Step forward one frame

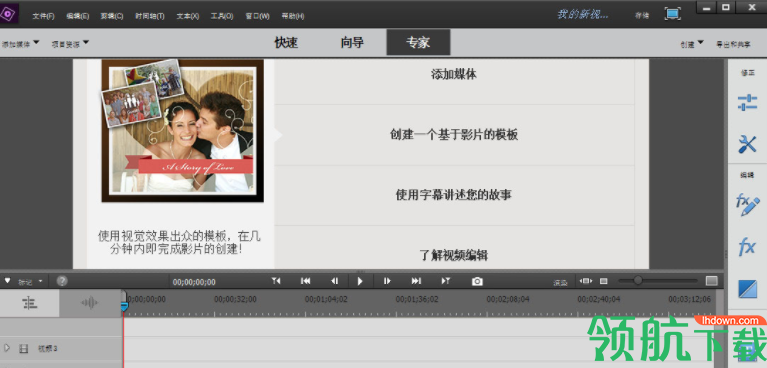pyautogui.click(x=387, y=281)
